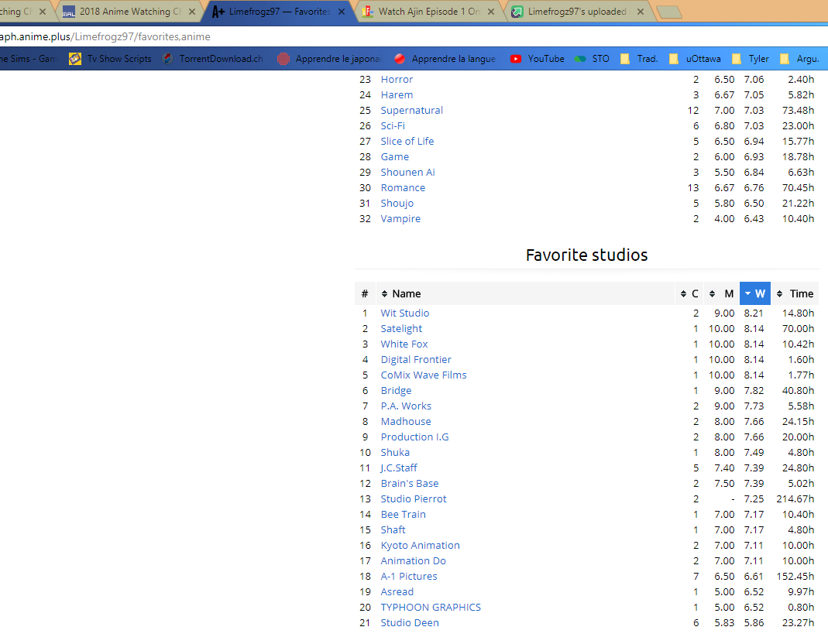Open the Trad. bookmark folder
The width and height of the screenshot is (828, 644).
point(640,59)
